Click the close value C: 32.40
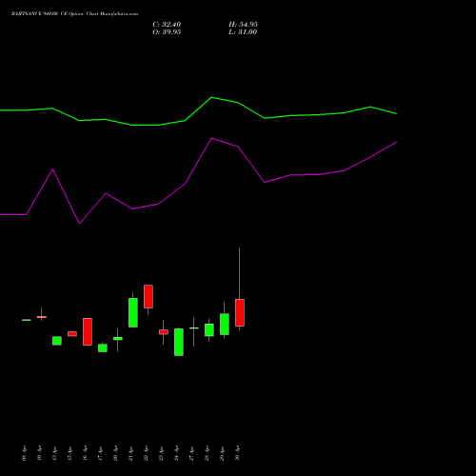The width and height of the screenshot is (476, 476). coord(167,25)
